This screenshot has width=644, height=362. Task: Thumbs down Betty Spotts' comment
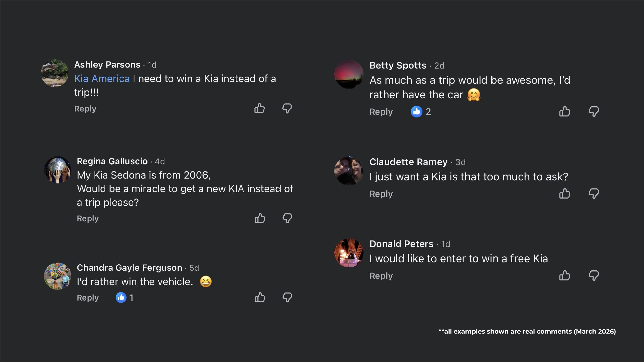(594, 111)
